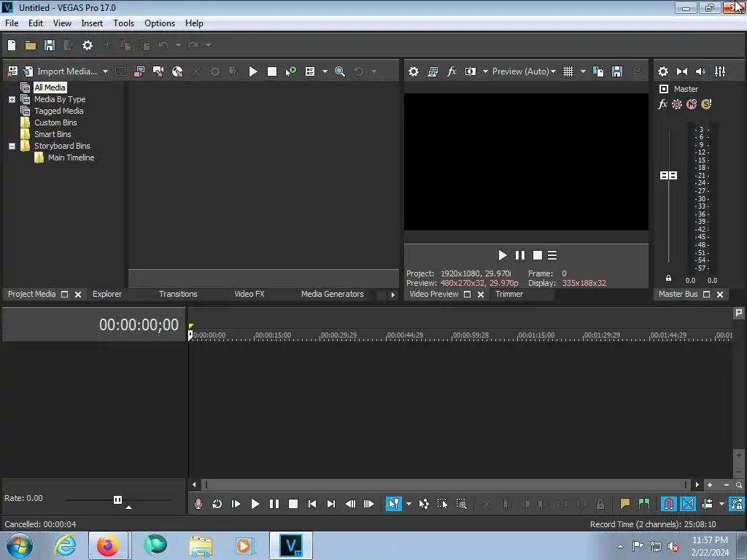Save preview snapshot to file
The height and width of the screenshot is (560, 747).
coord(617,71)
